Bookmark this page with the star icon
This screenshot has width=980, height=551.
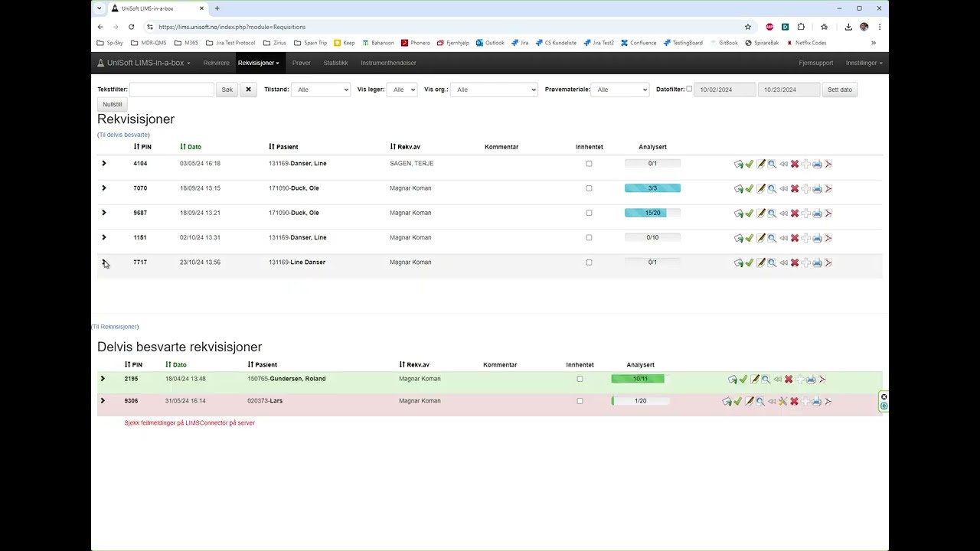(748, 27)
